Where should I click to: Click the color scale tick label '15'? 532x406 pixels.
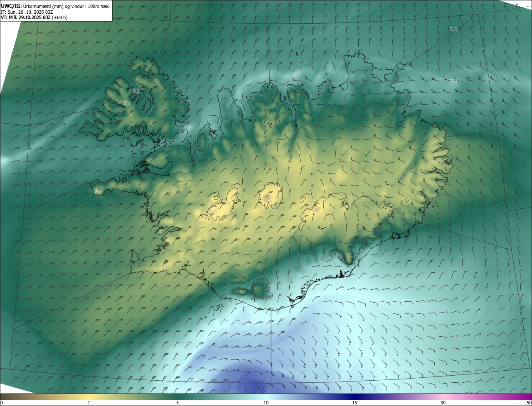tap(355, 403)
